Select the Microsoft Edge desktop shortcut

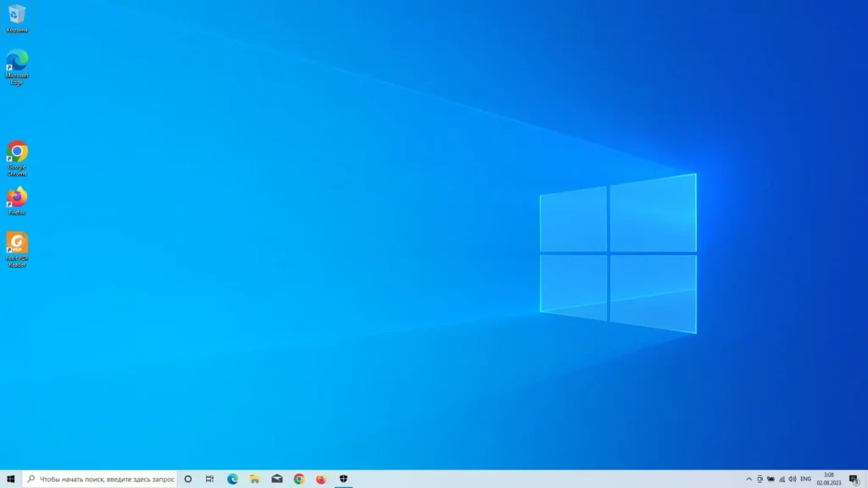tap(17, 62)
